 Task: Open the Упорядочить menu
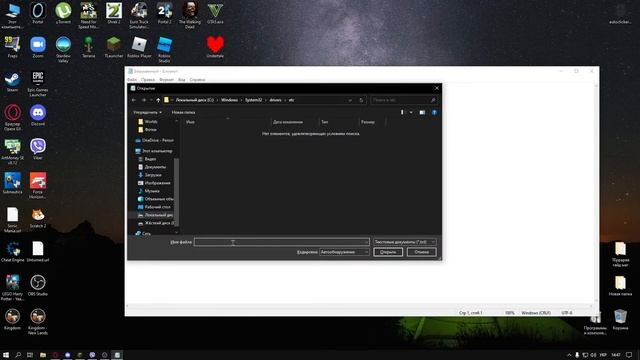click(x=147, y=112)
